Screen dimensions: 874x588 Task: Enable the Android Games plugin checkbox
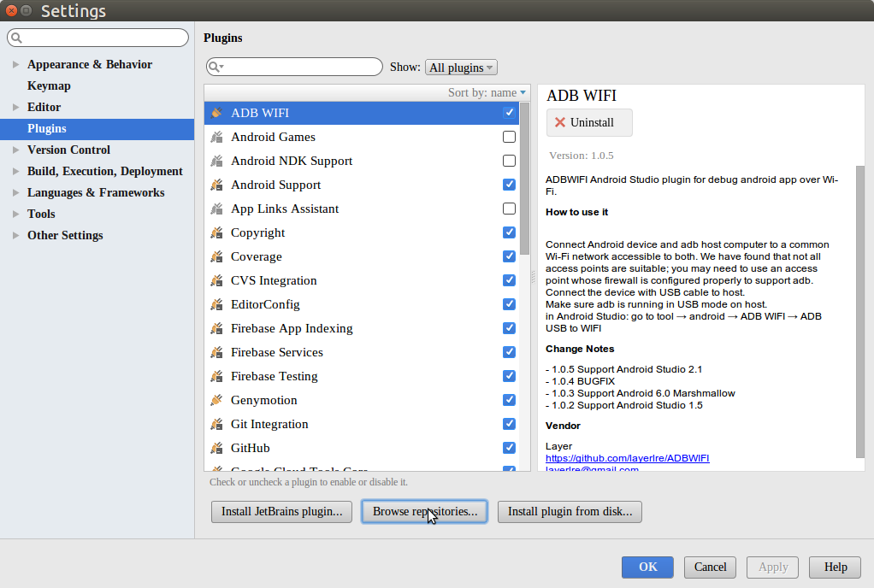pyautogui.click(x=509, y=137)
